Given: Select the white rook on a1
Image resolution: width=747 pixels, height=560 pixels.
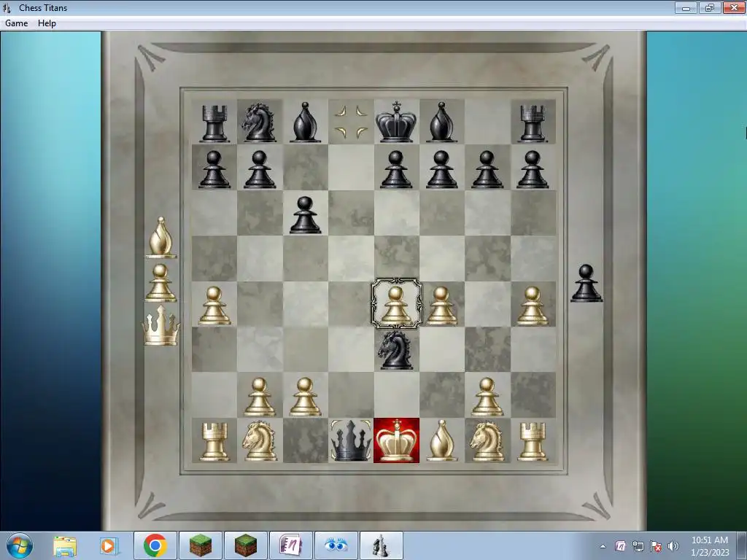Looking at the screenshot, I should pos(214,442).
